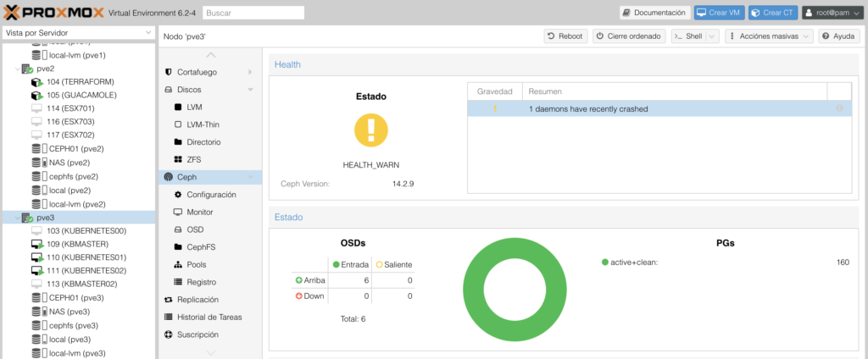Click the Directorio folder icon
Viewport: 868px width, 359px height.
[178, 142]
